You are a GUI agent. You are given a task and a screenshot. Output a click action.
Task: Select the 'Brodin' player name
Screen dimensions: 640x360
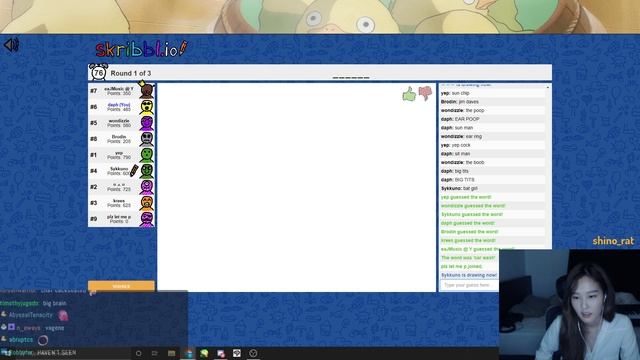(x=119, y=137)
